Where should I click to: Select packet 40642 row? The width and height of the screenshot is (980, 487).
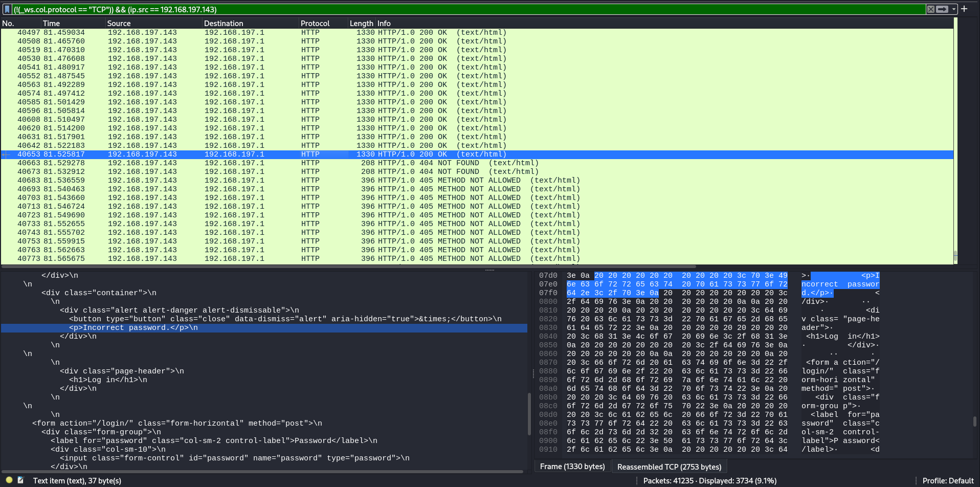[477, 145]
